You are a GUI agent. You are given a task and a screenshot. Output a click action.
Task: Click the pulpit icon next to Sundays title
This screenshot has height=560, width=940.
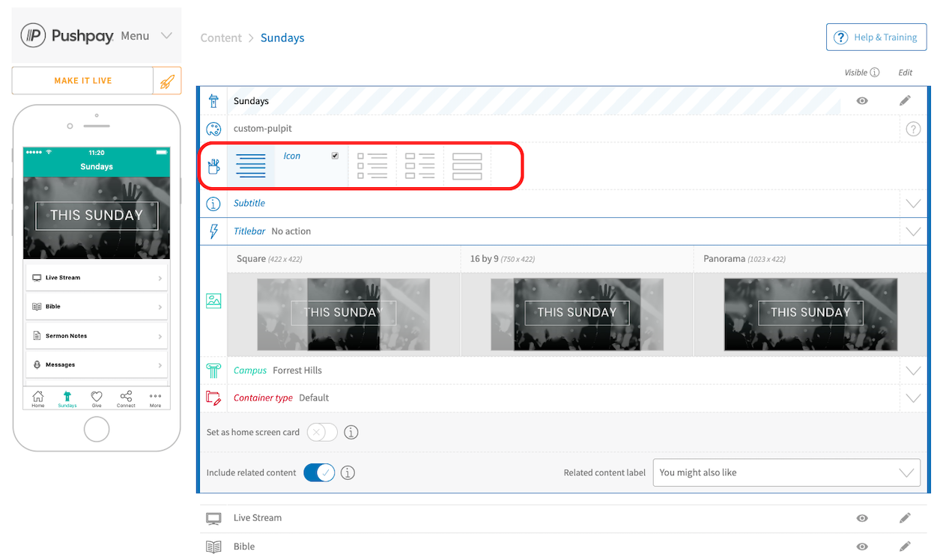214,100
